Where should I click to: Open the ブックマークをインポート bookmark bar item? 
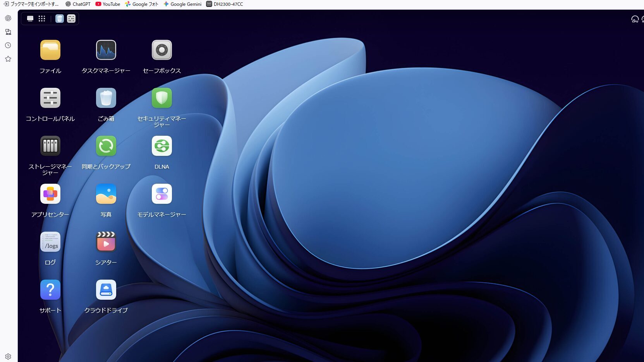tap(31, 4)
